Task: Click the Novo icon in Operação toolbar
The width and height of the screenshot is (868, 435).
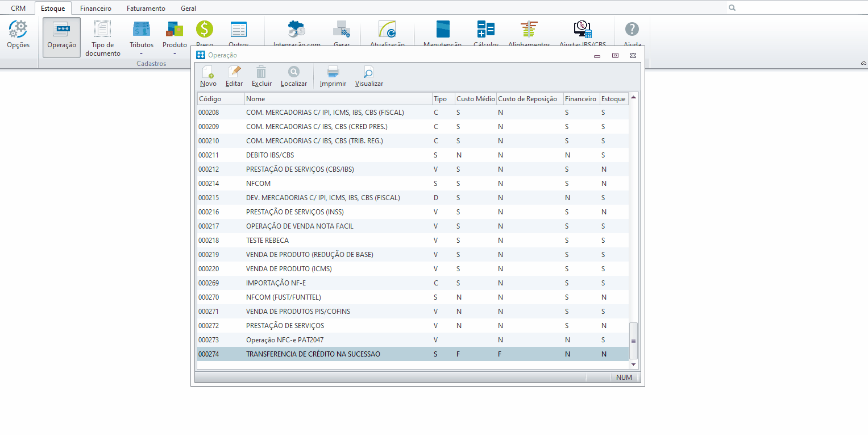Action: pyautogui.click(x=208, y=72)
